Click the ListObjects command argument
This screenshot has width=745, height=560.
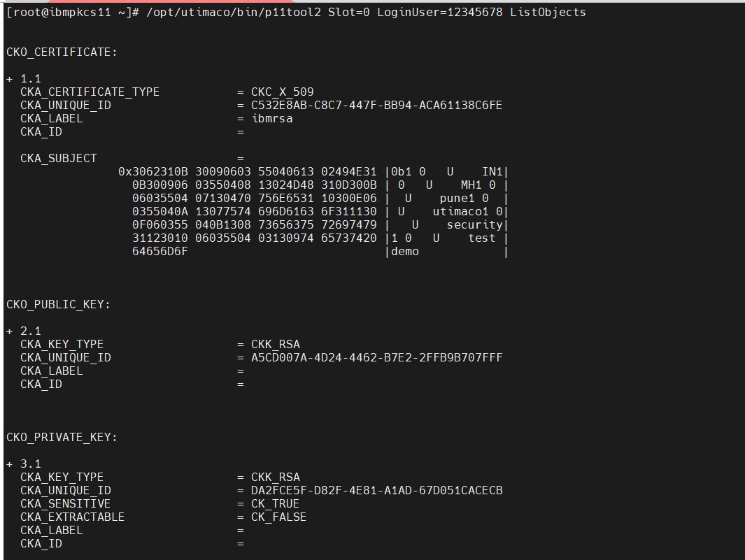pyautogui.click(x=548, y=12)
